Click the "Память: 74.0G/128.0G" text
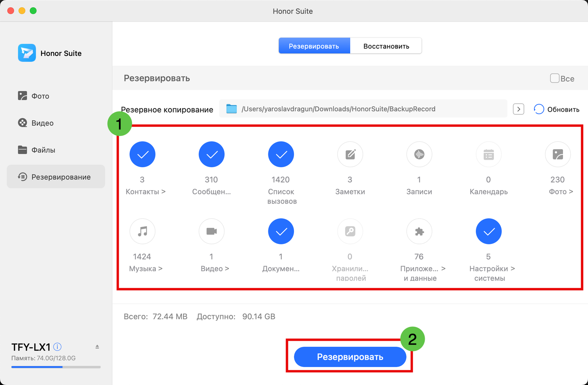This screenshot has width=588, height=385. click(x=43, y=358)
